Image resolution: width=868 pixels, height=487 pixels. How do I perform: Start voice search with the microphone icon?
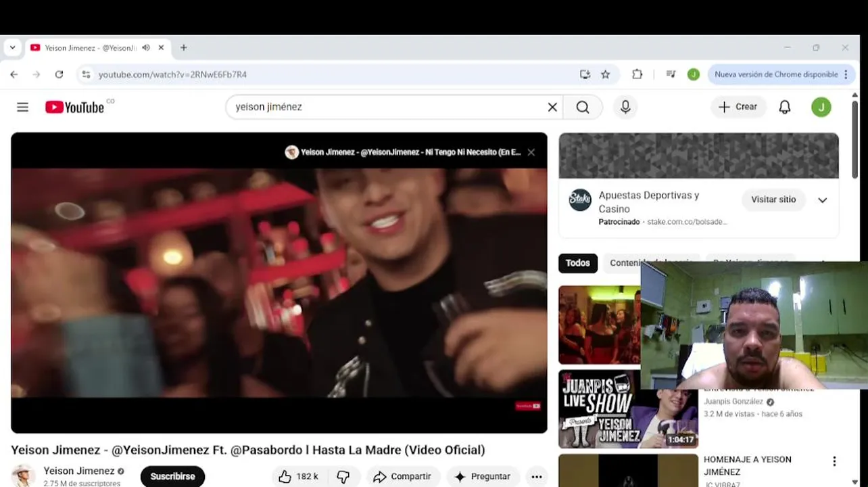point(625,107)
